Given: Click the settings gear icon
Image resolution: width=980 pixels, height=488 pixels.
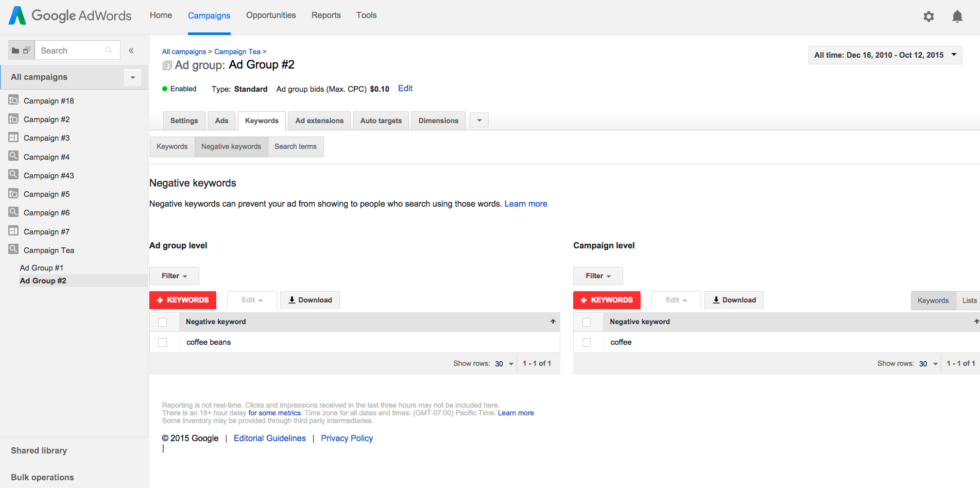Looking at the screenshot, I should tap(929, 16).
